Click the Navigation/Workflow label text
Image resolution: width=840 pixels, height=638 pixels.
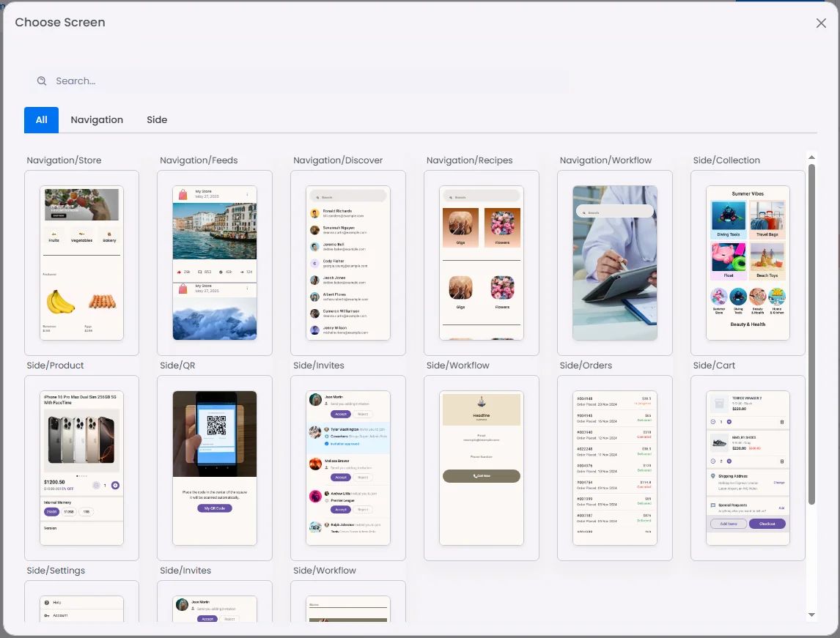[x=605, y=160]
